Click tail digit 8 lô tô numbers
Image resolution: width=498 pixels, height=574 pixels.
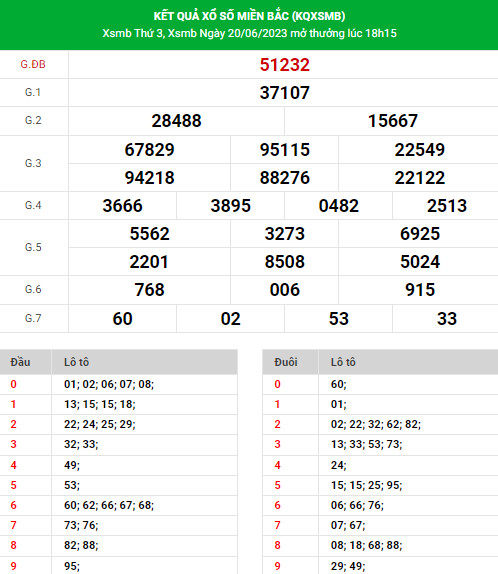click(x=367, y=545)
